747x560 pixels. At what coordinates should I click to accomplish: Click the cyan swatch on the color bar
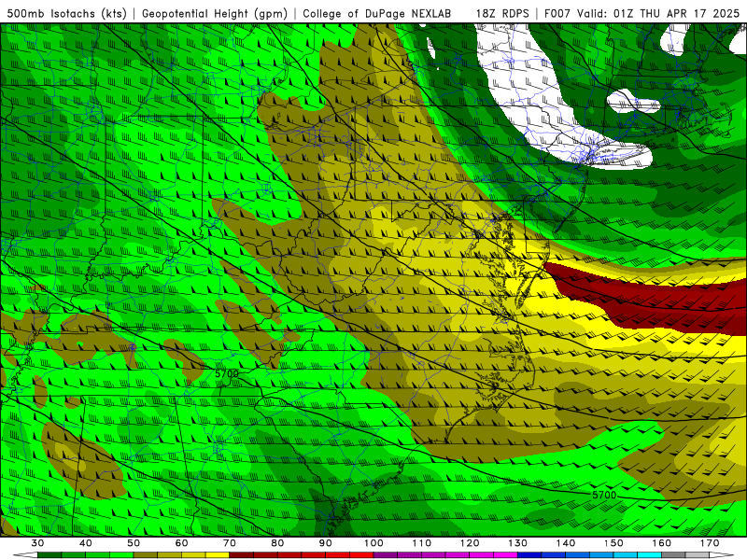click(650, 555)
